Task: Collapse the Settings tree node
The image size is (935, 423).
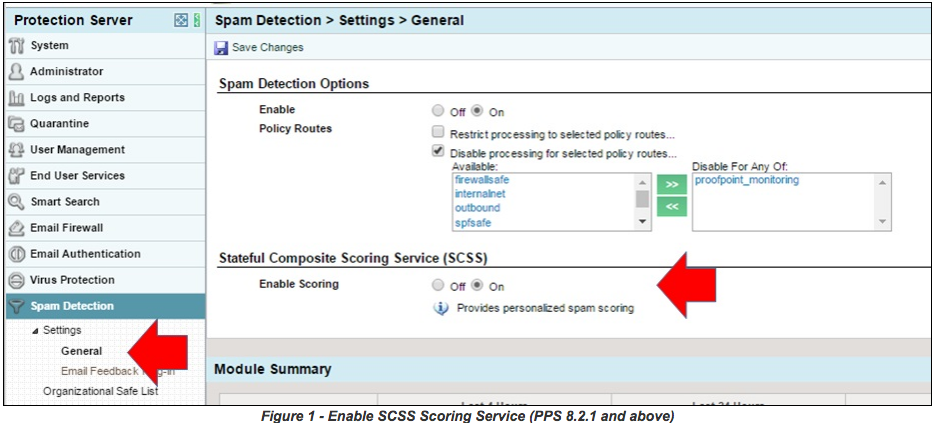Action: (36, 331)
